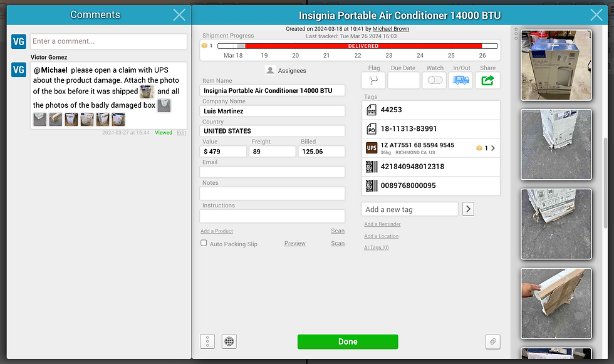Click Scan link next to Preview
Screen dimensions: 614x364
click(338, 243)
